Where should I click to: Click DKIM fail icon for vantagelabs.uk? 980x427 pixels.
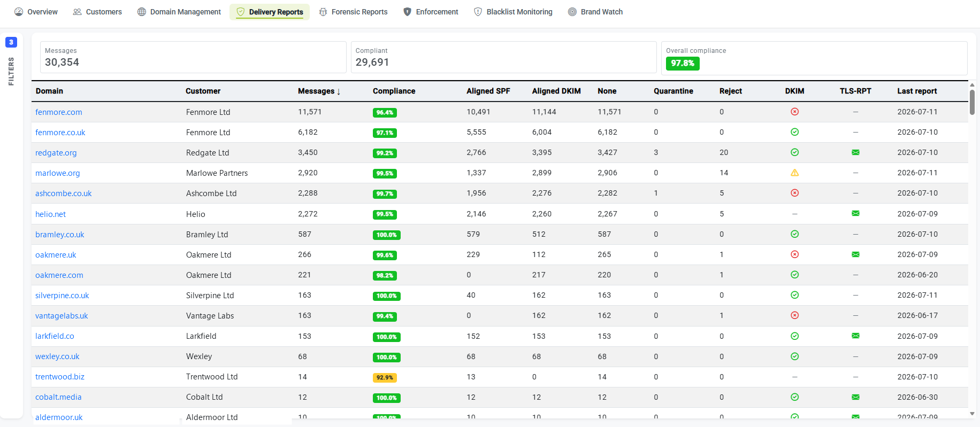tap(794, 315)
